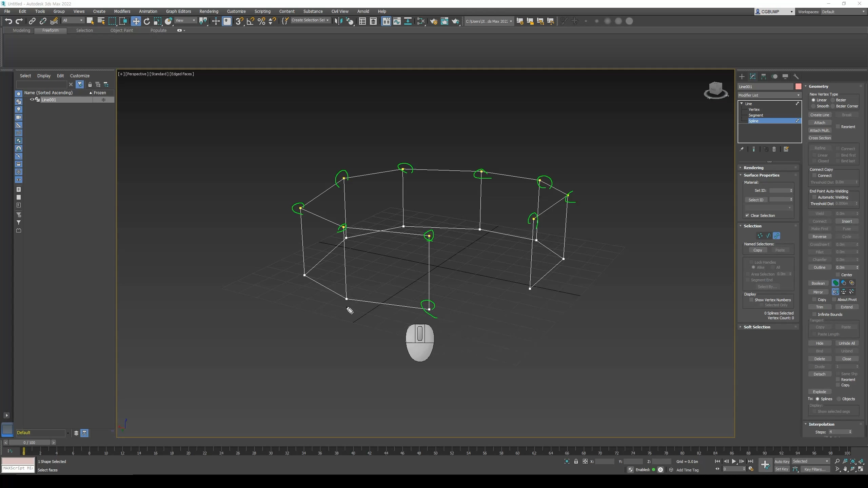Open the Utilities command panel tab

(x=796, y=77)
